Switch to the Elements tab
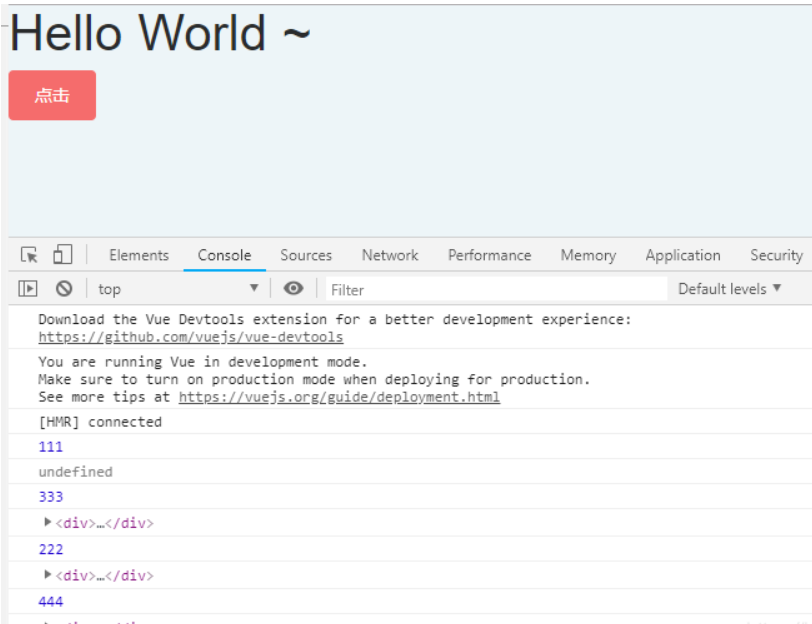Viewport: 812px width, 624px height. coord(139,255)
